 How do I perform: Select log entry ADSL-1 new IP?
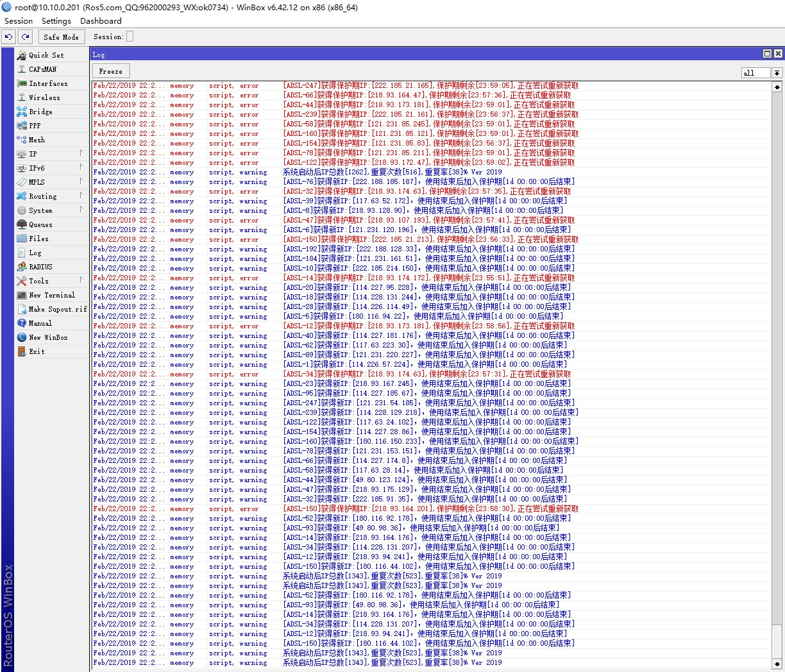coord(431,364)
